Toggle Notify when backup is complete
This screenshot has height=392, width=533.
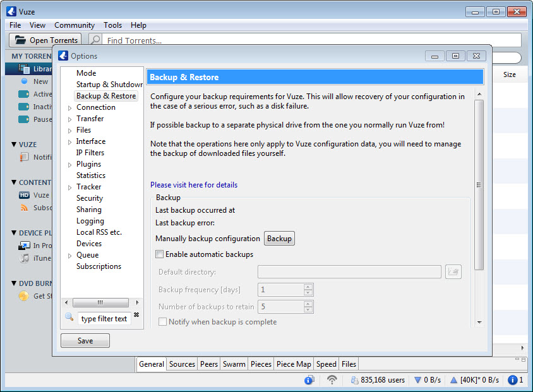pos(162,322)
